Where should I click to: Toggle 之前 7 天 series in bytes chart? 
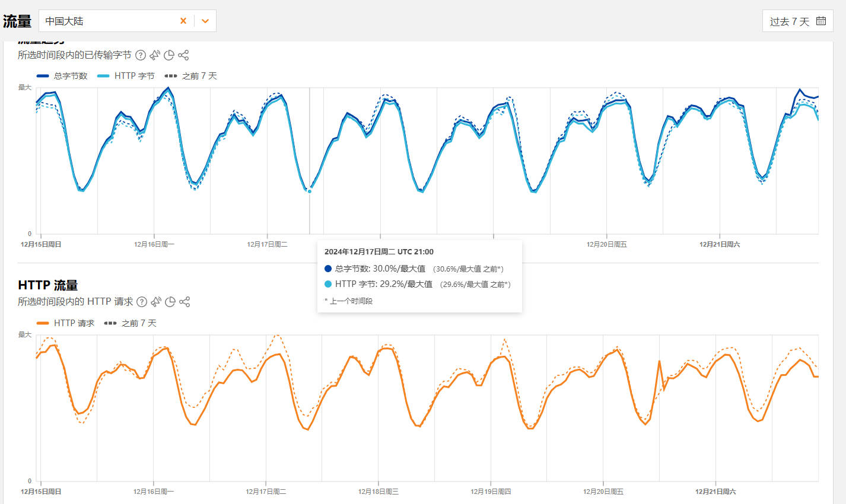tap(191, 76)
